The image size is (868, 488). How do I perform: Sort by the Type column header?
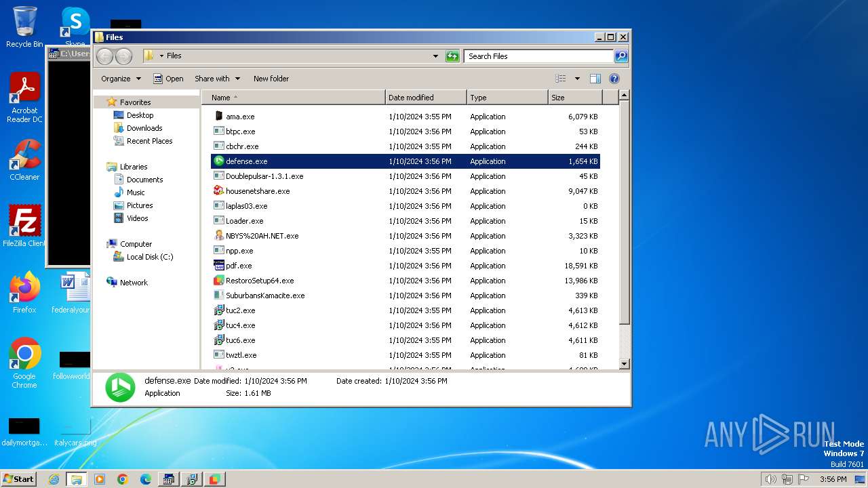tap(507, 98)
